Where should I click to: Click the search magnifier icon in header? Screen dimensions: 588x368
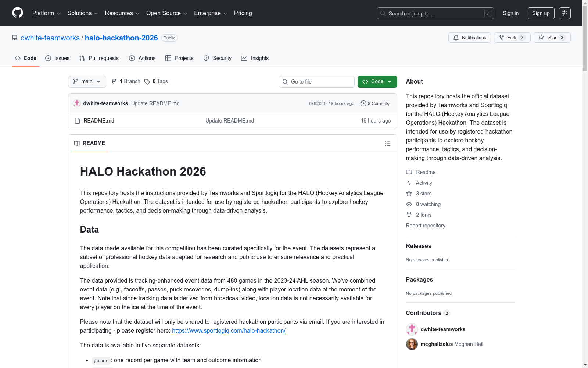click(x=383, y=13)
